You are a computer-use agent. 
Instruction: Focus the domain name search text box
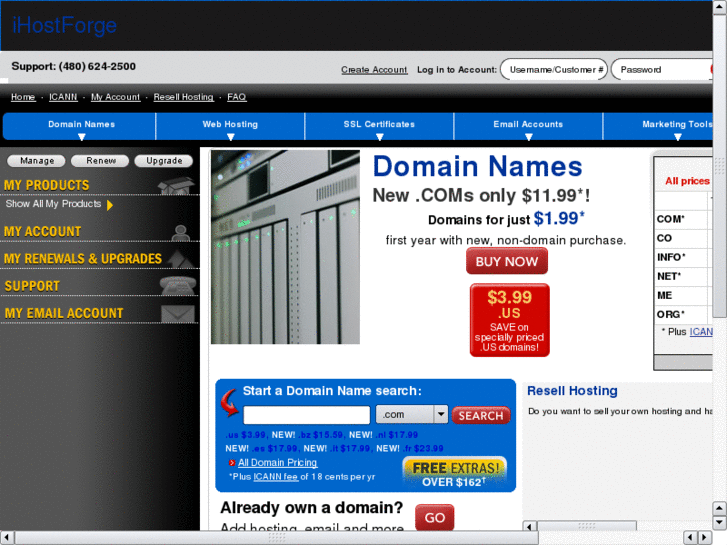click(x=306, y=415)
